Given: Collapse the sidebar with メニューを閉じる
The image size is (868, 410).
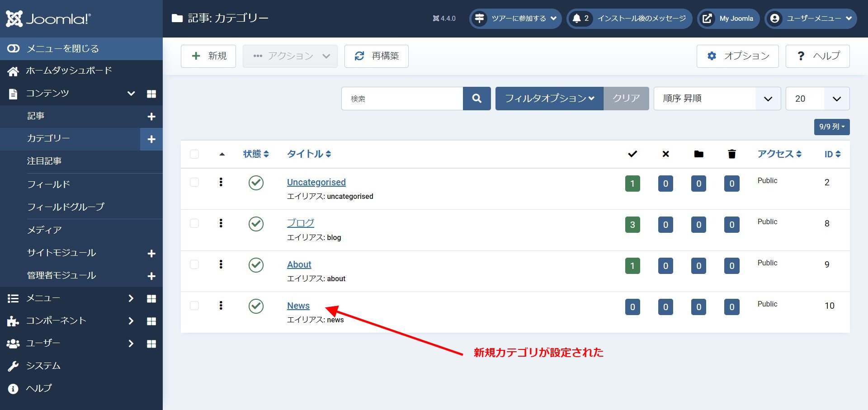Looking at the screenshot, I should pyautogui.click(x=62, y=48).
